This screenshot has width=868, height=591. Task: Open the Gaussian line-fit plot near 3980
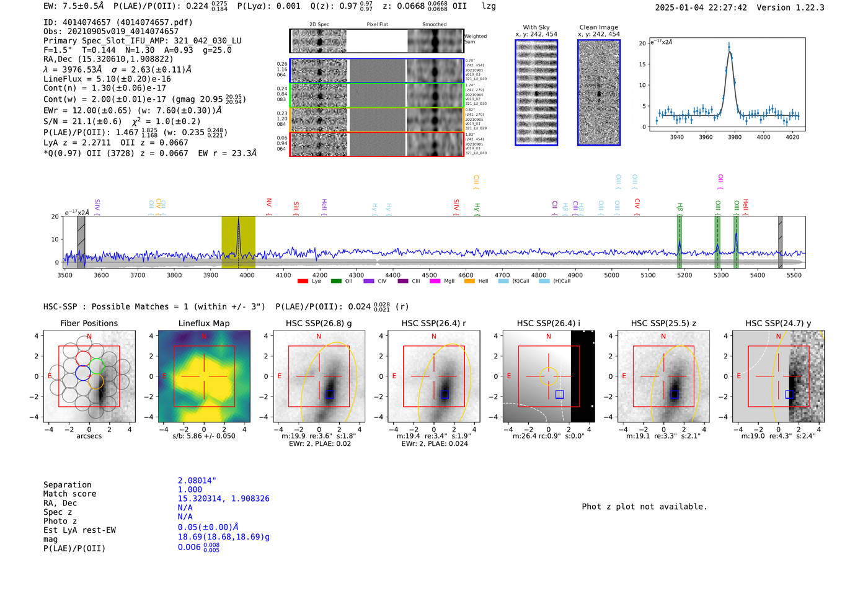[727, 84]
